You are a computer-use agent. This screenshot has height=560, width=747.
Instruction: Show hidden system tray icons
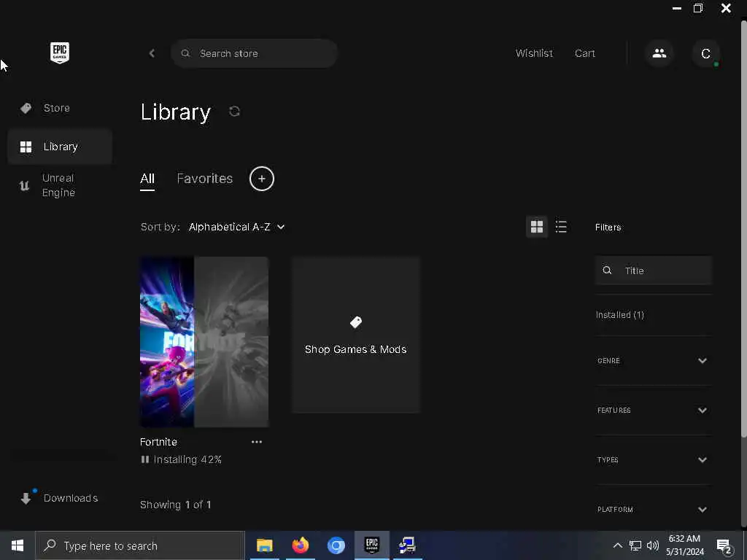tap(617, 545)
